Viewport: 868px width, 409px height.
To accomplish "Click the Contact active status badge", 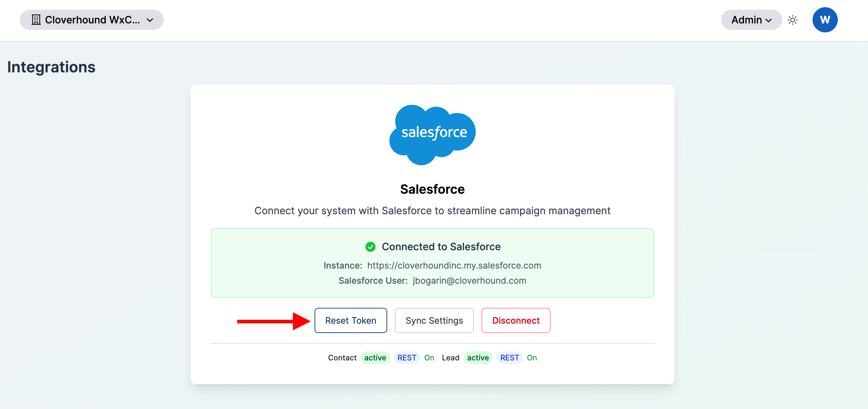I will point(375,358).
